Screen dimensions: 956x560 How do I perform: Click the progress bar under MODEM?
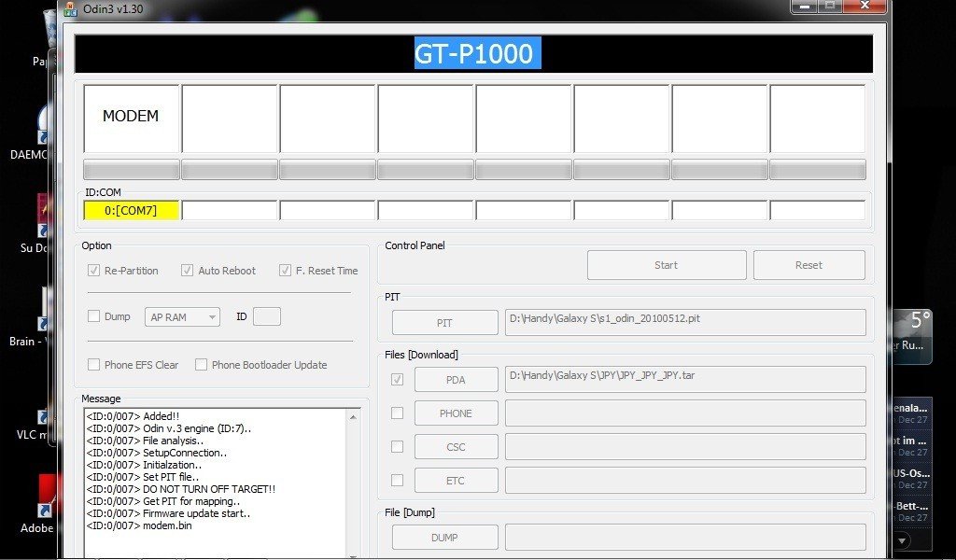131,170
